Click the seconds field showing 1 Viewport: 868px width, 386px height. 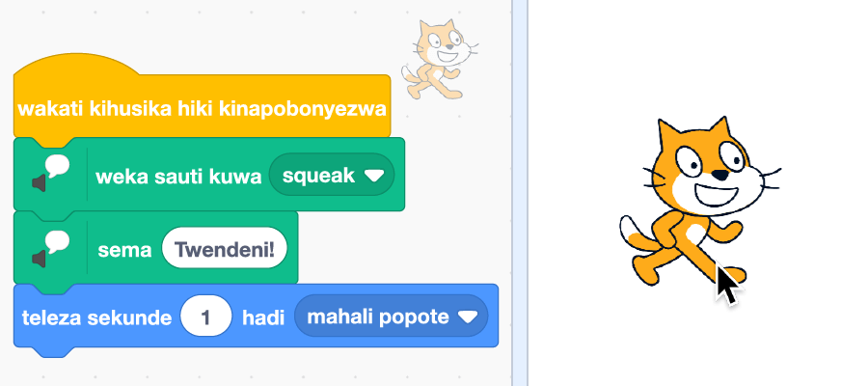coord(206,317)
